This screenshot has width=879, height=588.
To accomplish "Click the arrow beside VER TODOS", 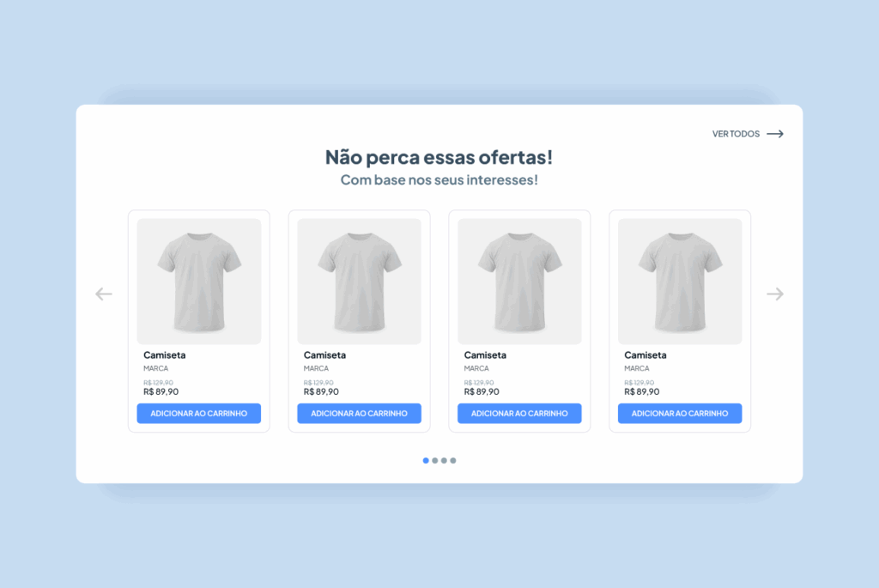I will pyautogui.click(x=775, y=134).
